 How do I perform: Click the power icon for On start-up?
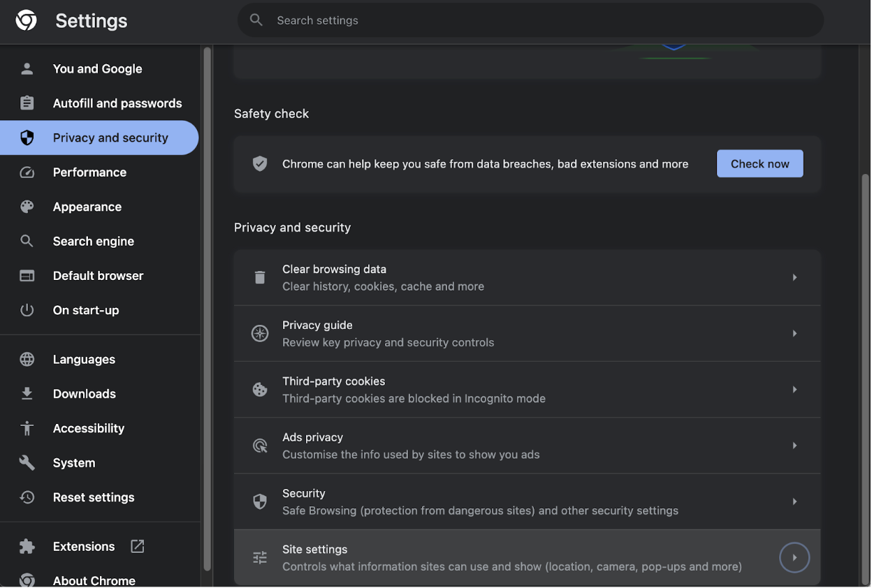tap(27, 310)
